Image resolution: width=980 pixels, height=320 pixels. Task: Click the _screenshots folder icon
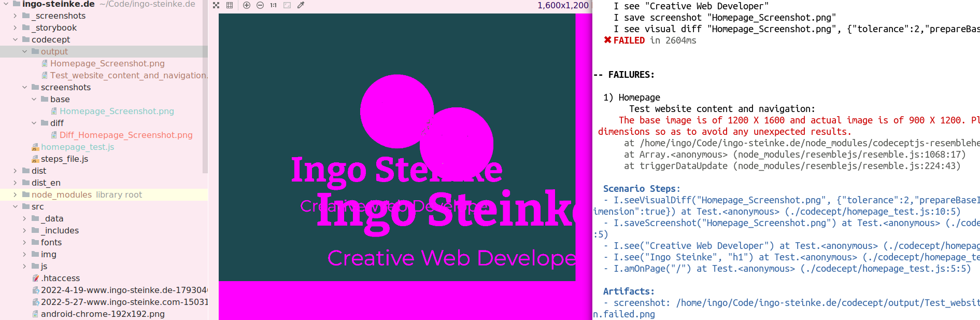26,16
